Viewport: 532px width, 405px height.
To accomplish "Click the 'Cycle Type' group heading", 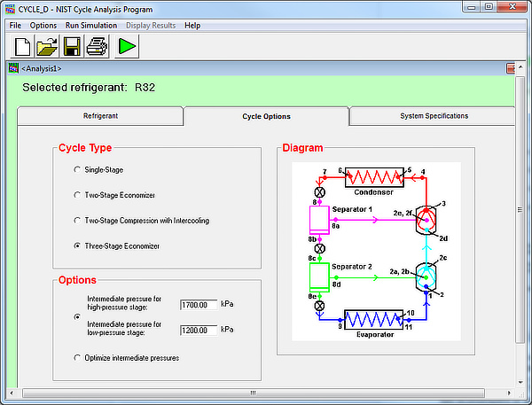I will 85,148.
